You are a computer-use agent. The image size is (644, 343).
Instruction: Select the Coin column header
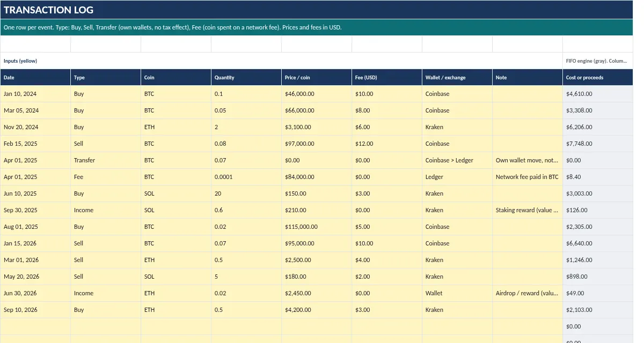pyautogui.click(x=176, y=77)
